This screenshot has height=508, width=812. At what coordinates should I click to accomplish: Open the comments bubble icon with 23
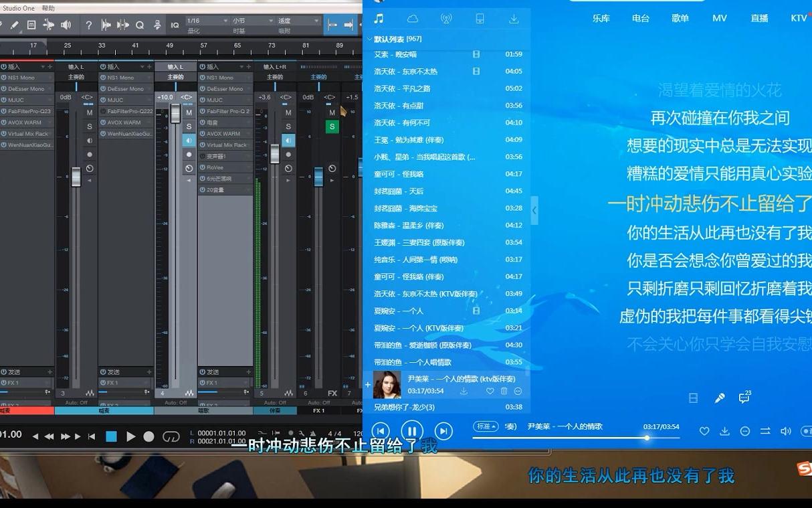pyautogui.click(x=744, y=398)
